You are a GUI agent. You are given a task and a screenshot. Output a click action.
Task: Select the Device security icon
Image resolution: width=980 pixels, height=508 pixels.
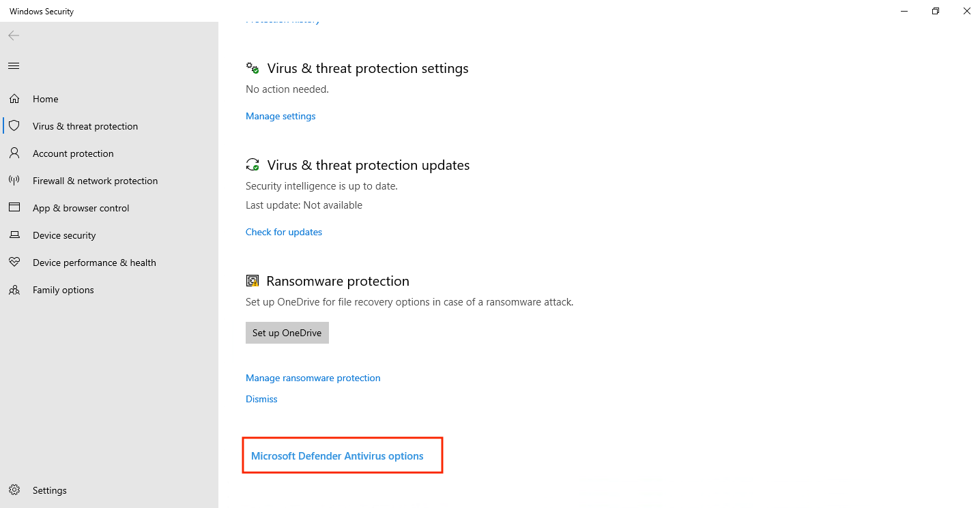[14, 235]
